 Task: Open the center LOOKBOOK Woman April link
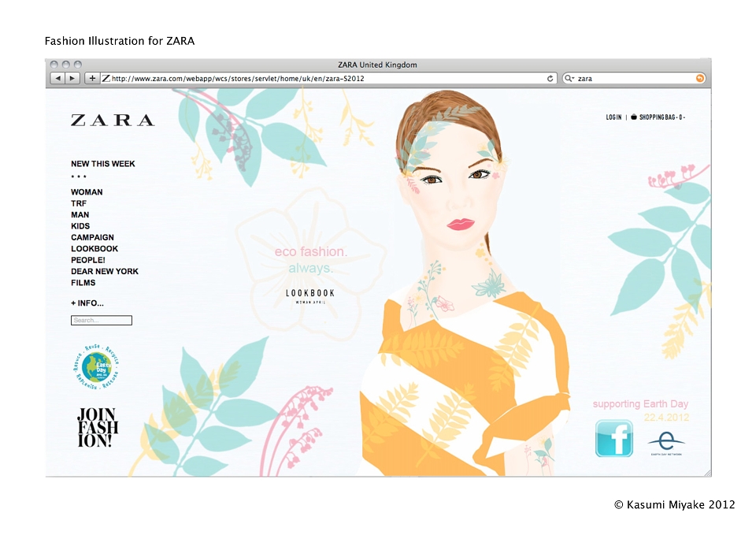(x=310, y=295)
